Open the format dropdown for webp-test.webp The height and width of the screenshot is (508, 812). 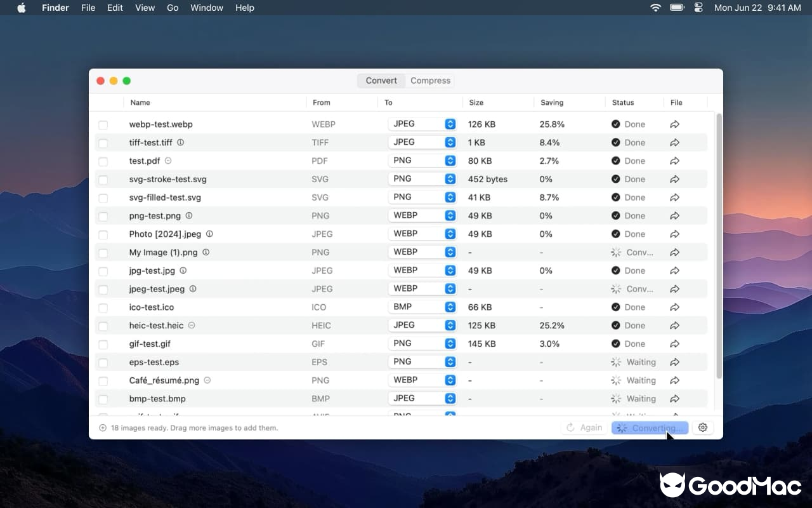pyautogui.click(x=422, y=124)
